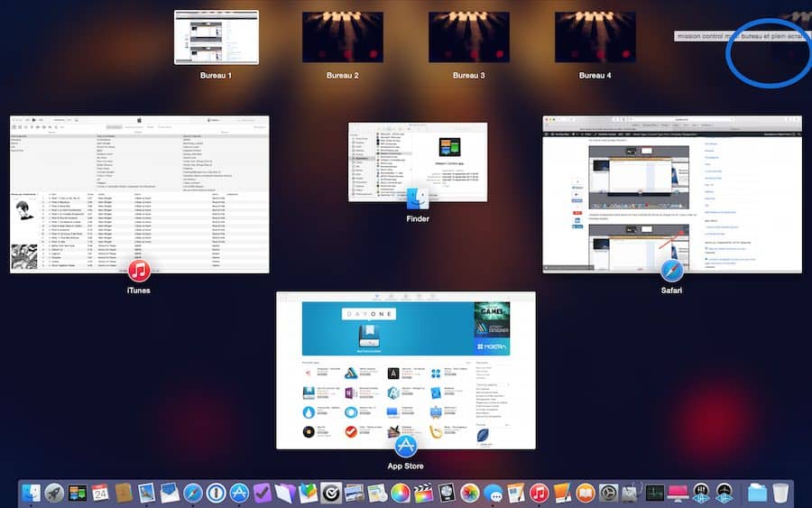812x508 pixels.
Task: Click the Bureau 3 label
Action: pos(468,75)
